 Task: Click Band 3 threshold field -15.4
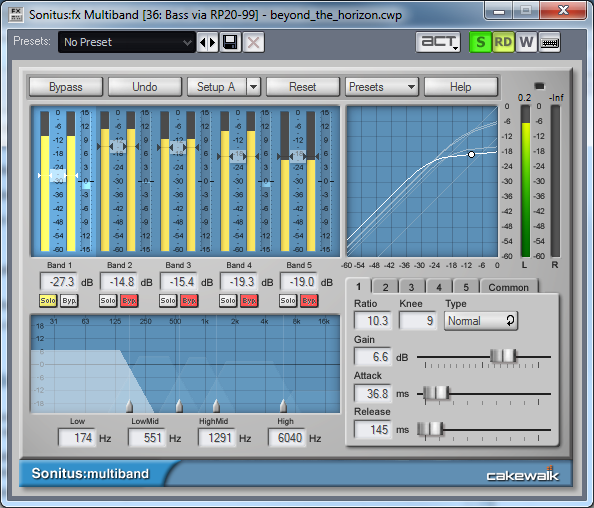click(x=179, y=282)
